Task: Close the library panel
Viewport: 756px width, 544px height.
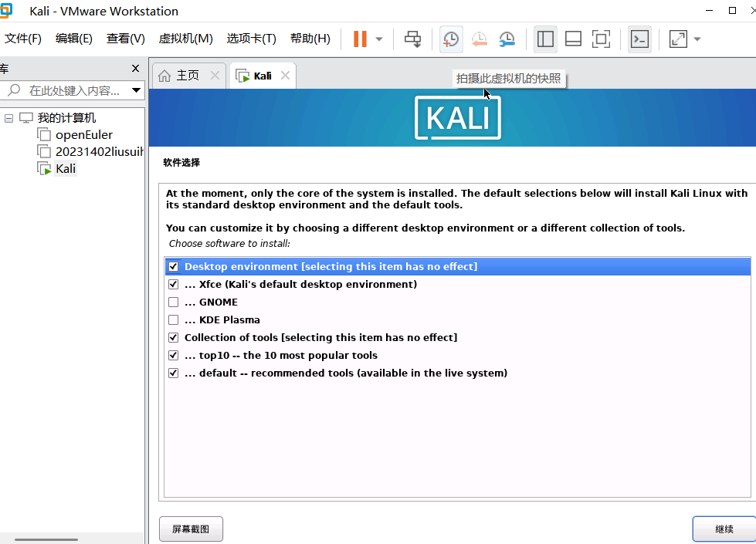Action: coord(135,69)
